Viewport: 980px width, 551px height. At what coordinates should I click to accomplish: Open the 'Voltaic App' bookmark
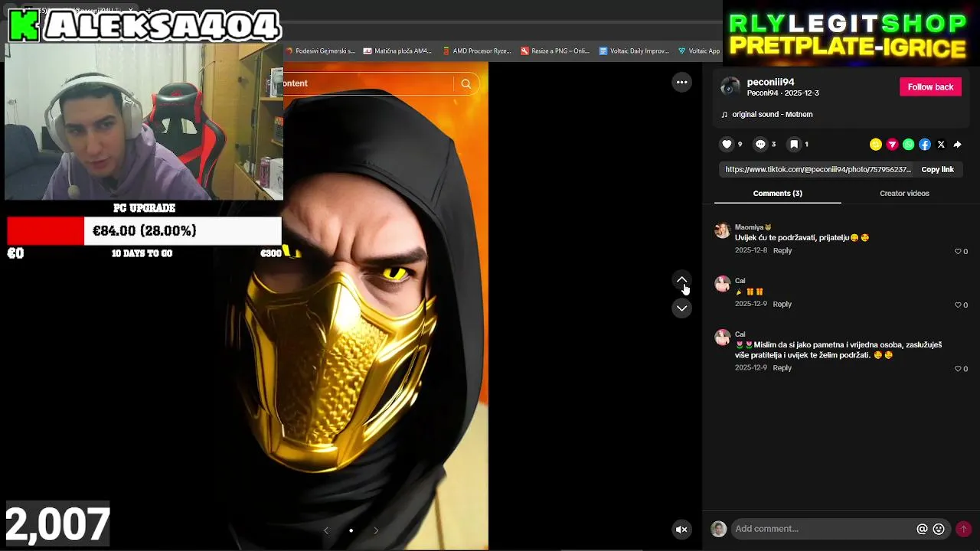tap(699, 51)
